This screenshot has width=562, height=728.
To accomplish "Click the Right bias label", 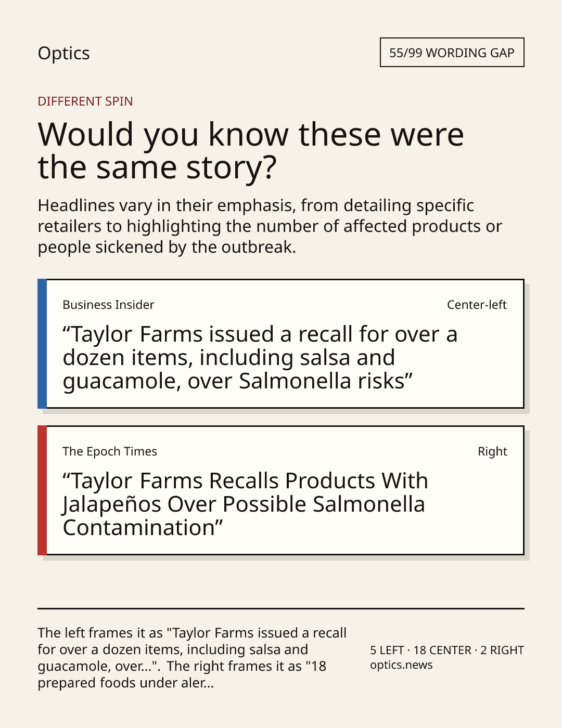I will 492,451.
